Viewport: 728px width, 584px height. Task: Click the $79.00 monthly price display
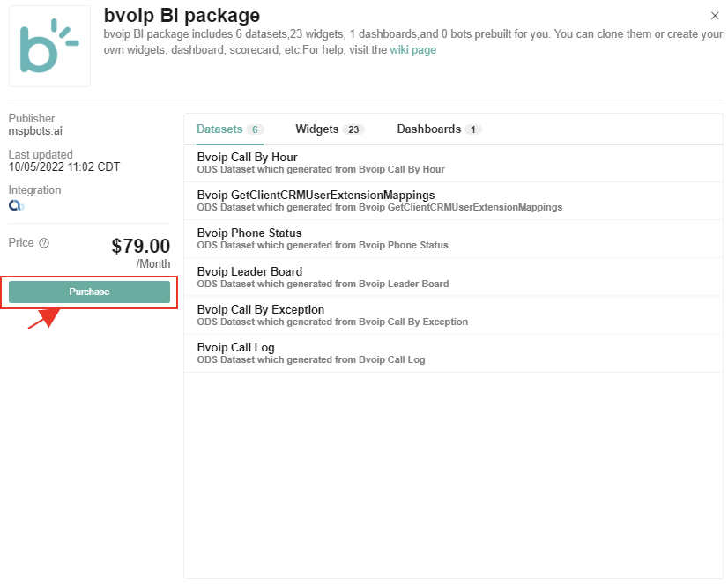pyautogui.click(x=141, y=247)
